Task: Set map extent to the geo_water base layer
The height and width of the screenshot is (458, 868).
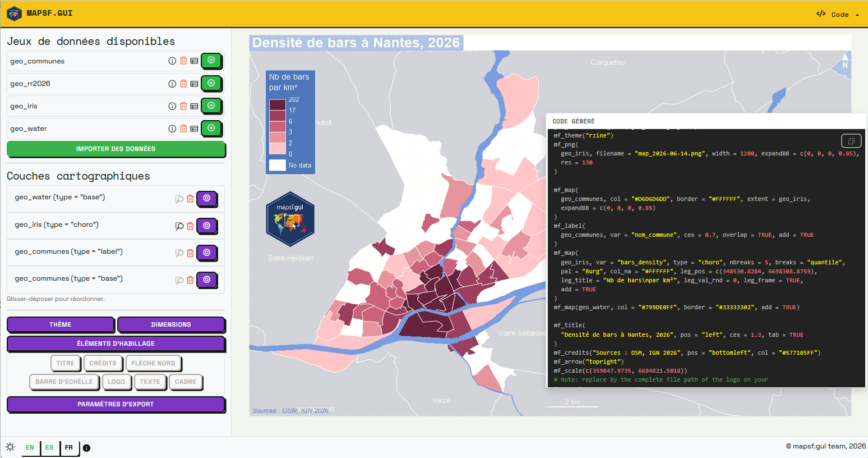Action: click(x=179, y=199)
